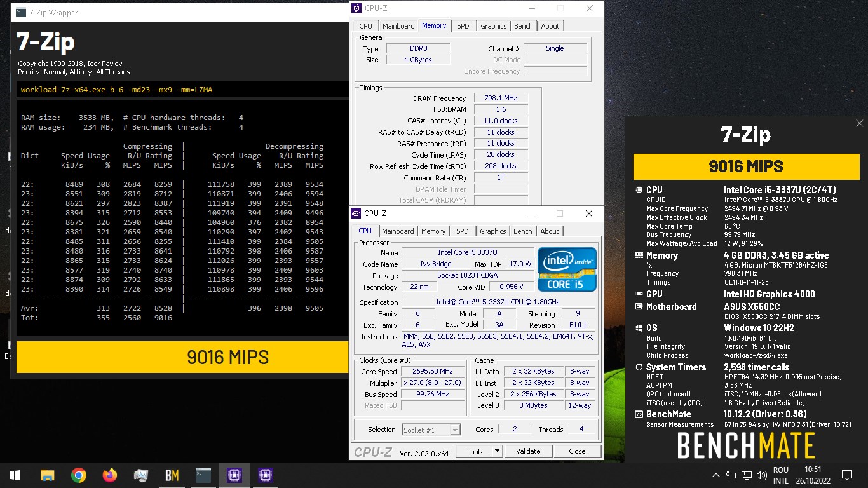Select Bench tab in CPU-Z processor window
Screen dimensions: 868x488
(523, 231)
